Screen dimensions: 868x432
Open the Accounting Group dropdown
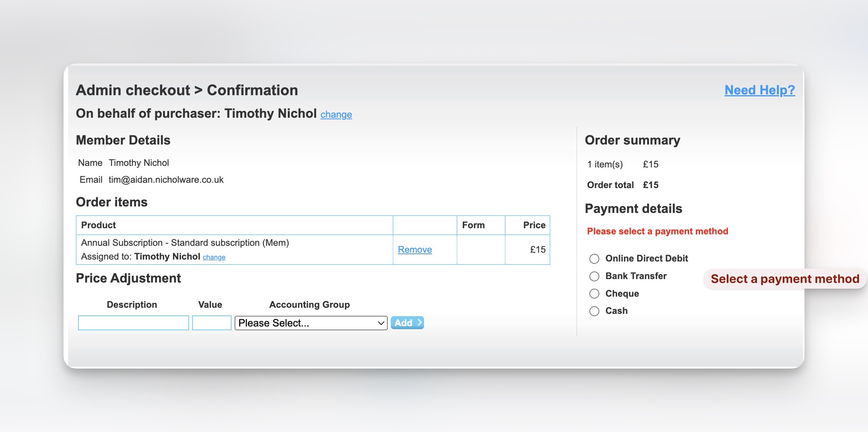tap(311, 323)
